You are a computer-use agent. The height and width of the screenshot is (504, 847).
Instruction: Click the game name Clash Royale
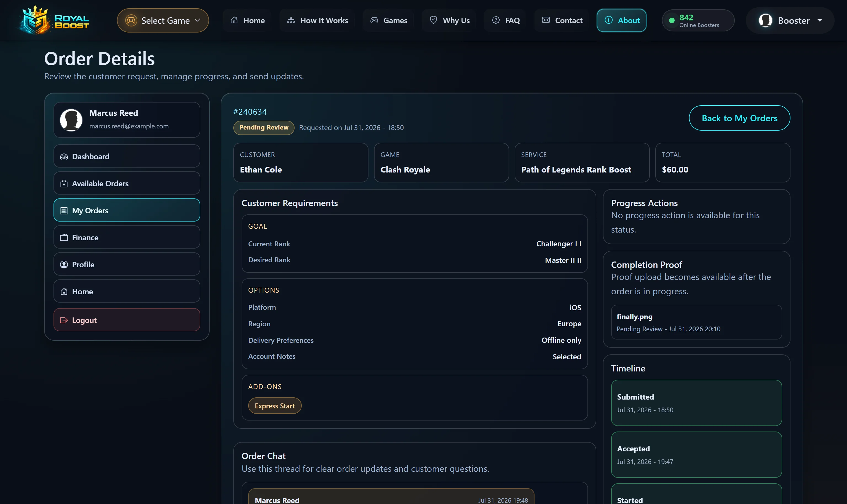tap(405, 170)
